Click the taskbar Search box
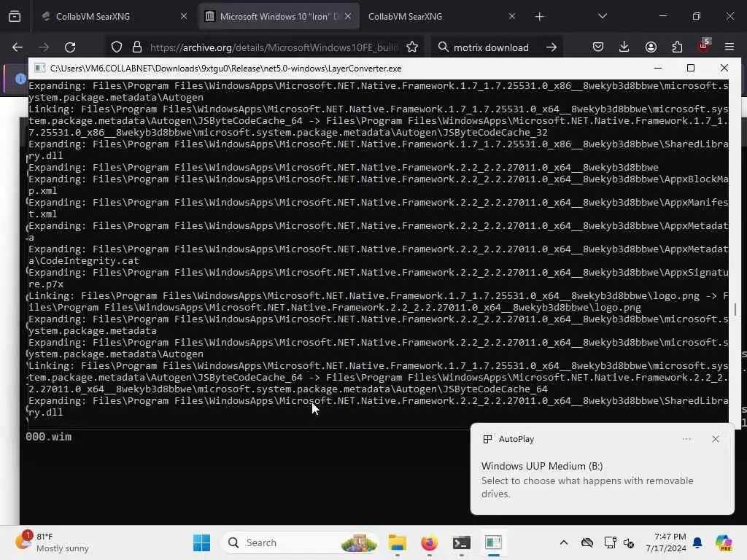 point(300,542)
